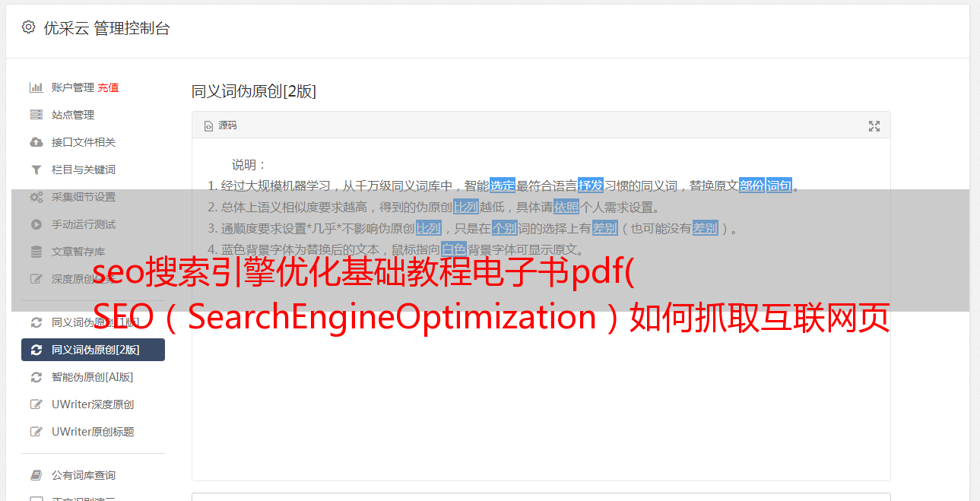This screenshot has width=980, height=501.
Task: Click the gear icon beside 优采云 管理控制台
Action: pyautogui.click(x=28, y=27)
